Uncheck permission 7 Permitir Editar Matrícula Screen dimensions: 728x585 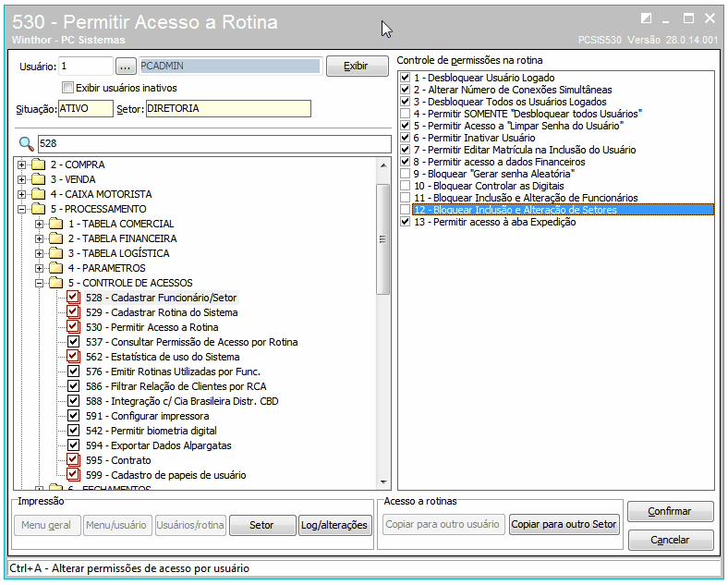coord(406,150)
